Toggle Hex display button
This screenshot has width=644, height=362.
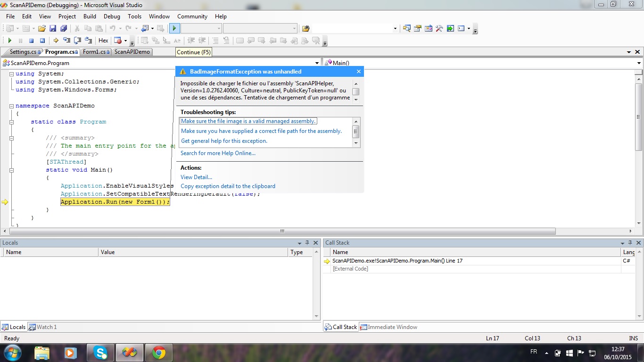click(103, 41)
